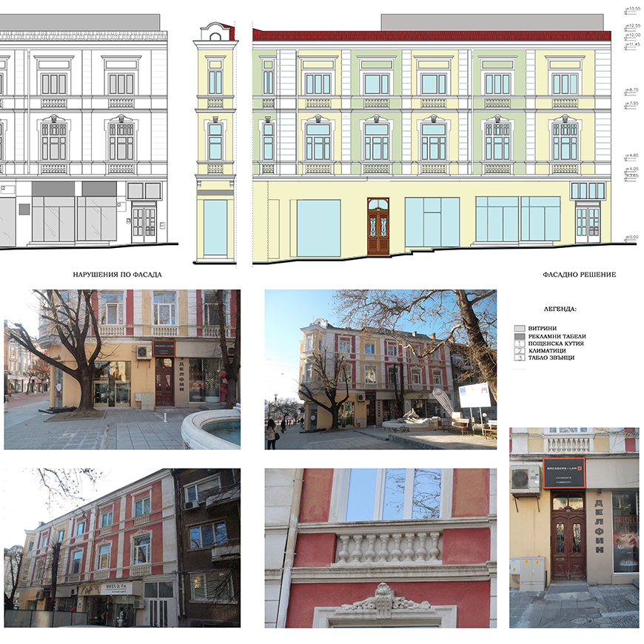Click the elevation mark +12.00
Screen dimensions: 644x644
634,36
